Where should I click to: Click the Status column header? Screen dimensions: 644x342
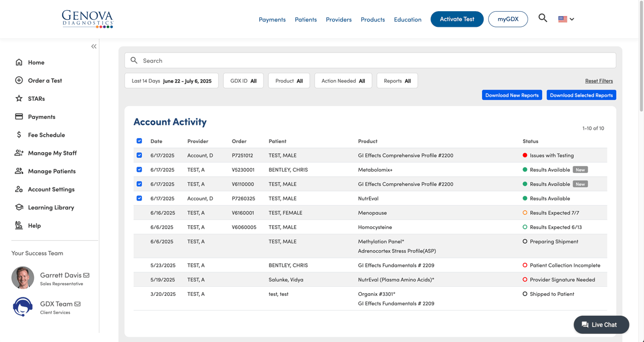pos(530,142)
